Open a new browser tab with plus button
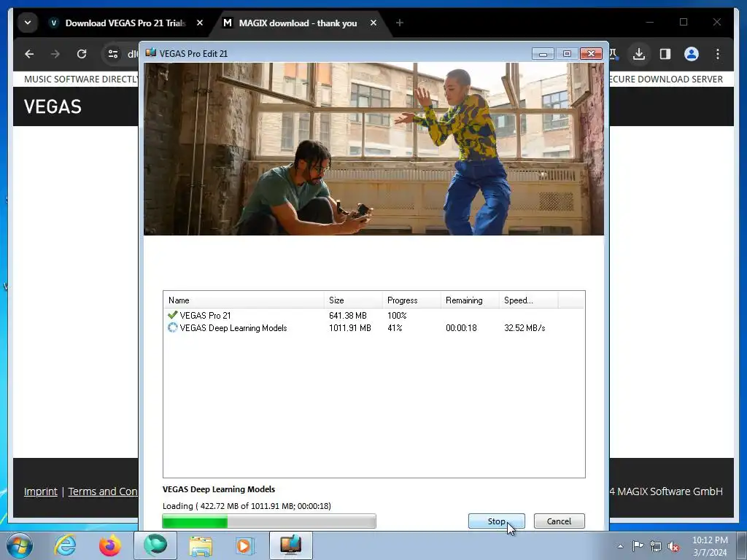 399,23
